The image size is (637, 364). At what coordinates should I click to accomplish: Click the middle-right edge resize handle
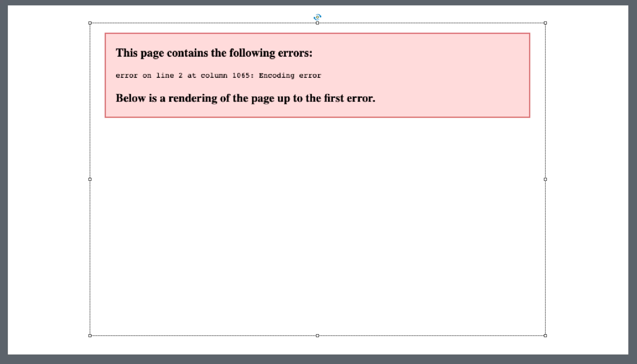(545, 179)
